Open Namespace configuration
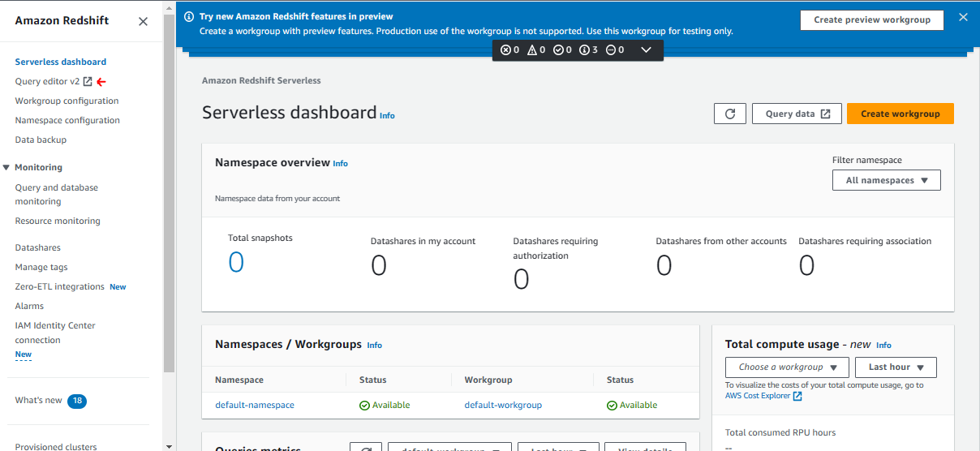The height and width of the screenshot is (451, 980). point(67,120)
